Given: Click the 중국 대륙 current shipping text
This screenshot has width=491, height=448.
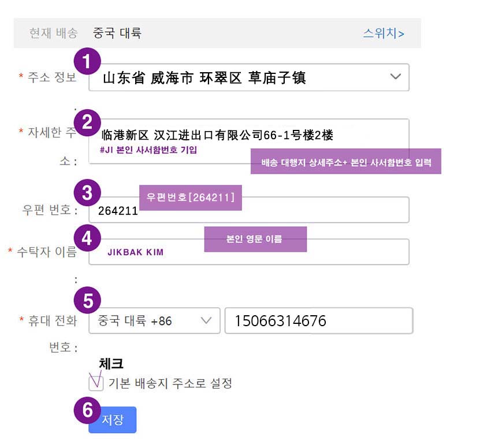Looking at the screenshot, I should [117, 33].
